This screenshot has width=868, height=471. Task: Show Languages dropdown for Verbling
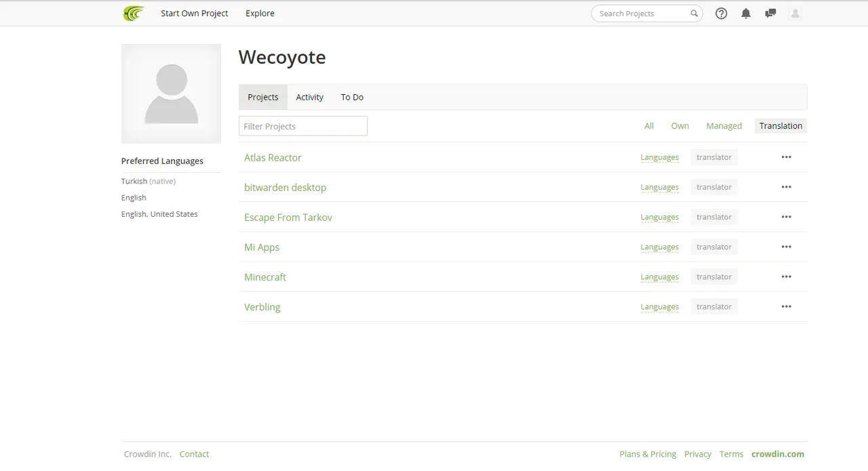660,306
